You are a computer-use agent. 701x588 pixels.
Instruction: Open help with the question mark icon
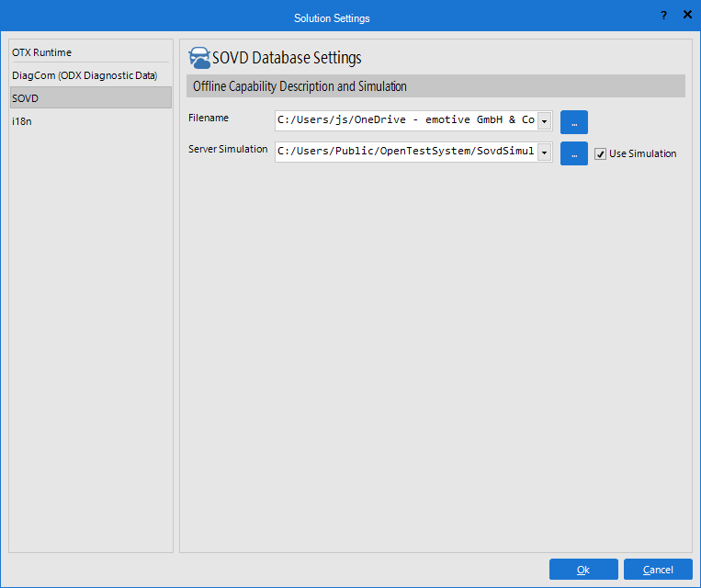tap(663, 16)
